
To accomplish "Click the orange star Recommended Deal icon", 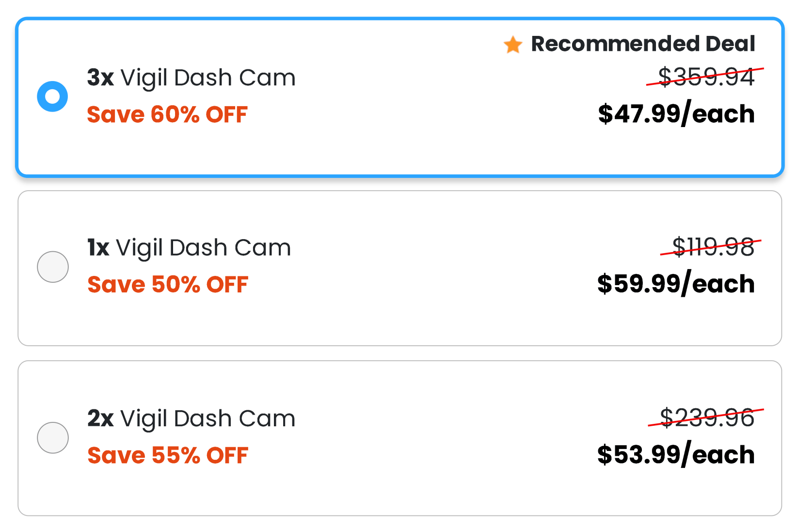I will click(x=512, y=44).
